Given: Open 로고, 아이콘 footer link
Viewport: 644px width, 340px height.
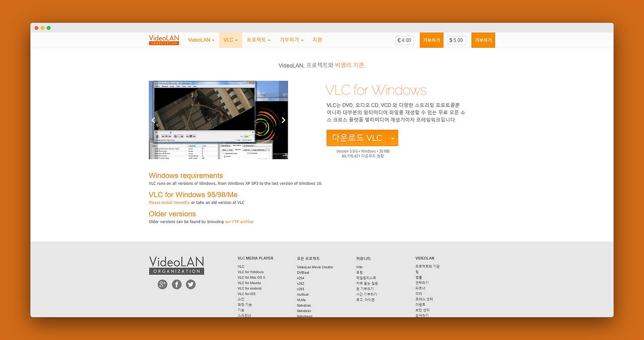Looking at the screenshot, I should tap(365, 300).
